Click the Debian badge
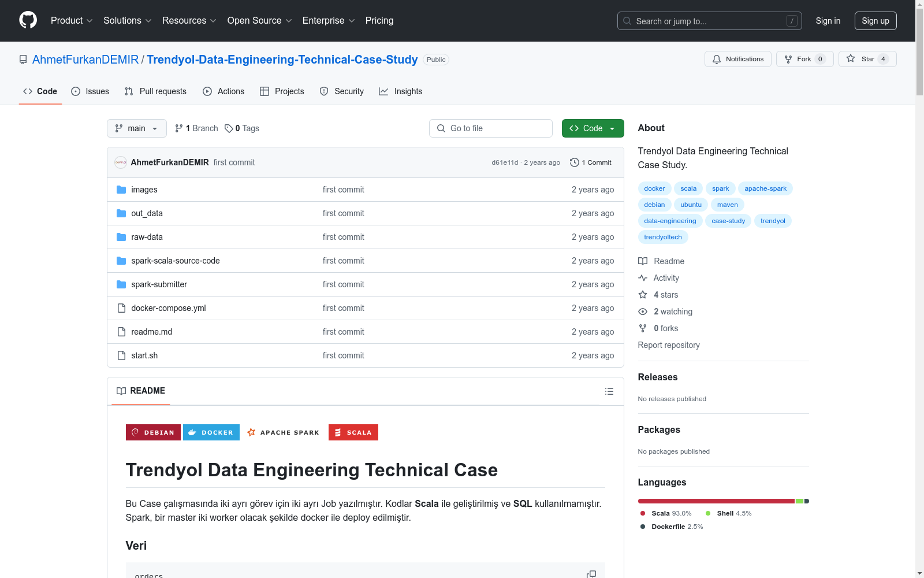Viewport: 924px width, 578px height. [153, 432]
